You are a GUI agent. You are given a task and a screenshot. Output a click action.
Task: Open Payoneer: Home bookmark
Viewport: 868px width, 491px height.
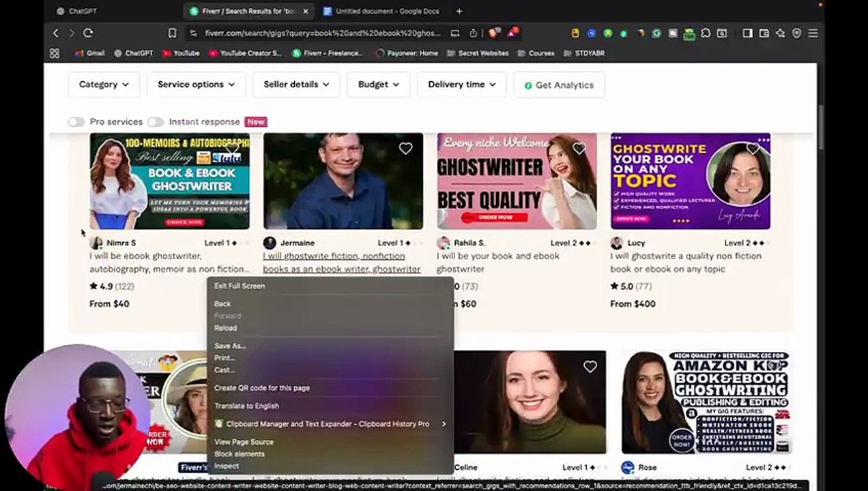407,53
